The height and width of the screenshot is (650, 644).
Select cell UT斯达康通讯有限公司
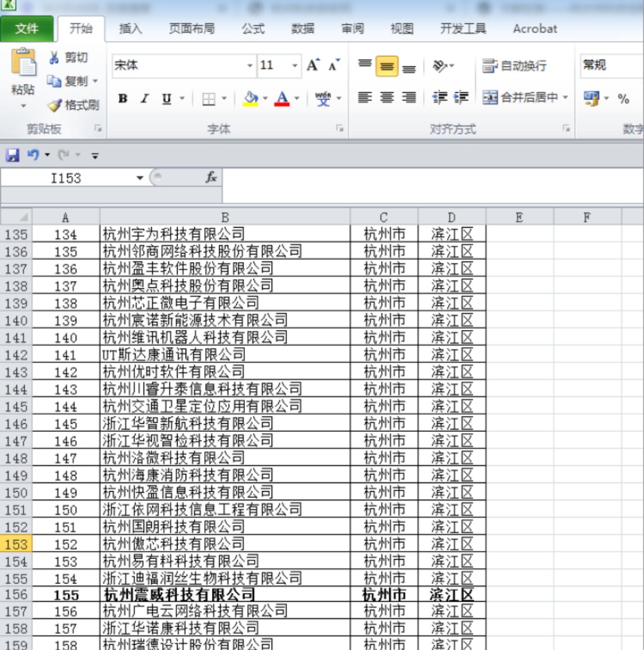(225, 354)
